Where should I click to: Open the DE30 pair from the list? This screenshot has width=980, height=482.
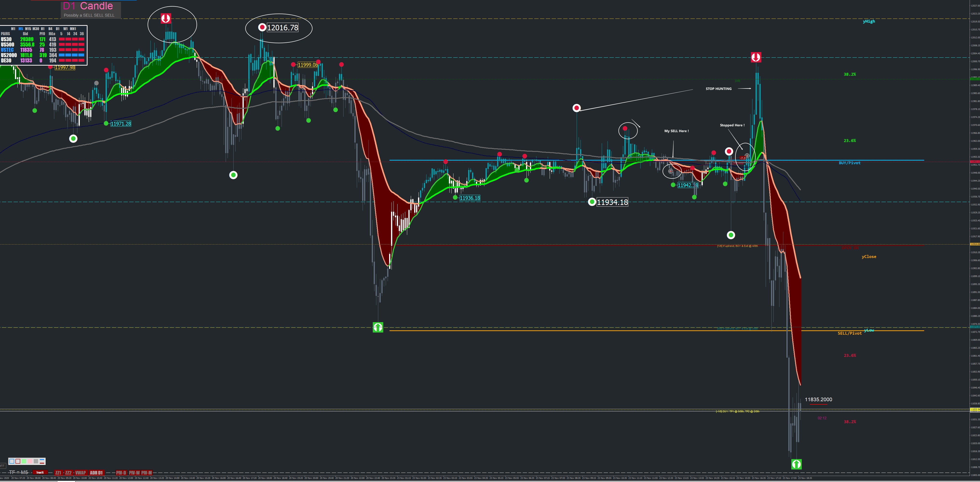[x=6, y=61]
